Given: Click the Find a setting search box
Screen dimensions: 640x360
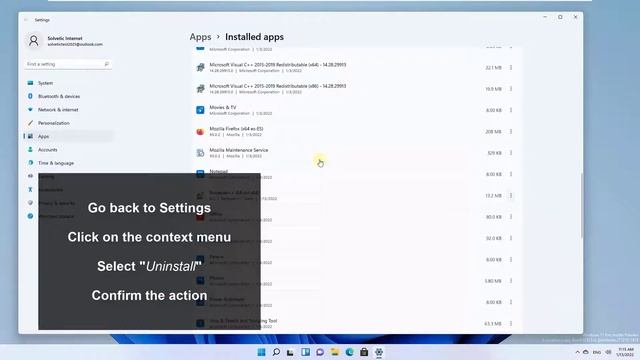Looking at the screenshot, I should pos(68,64).
